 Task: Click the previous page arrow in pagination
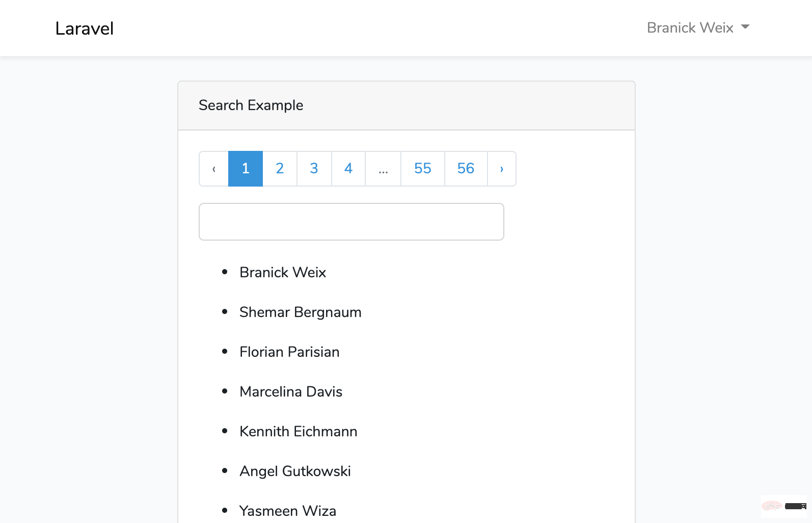(x=214, y=169)
